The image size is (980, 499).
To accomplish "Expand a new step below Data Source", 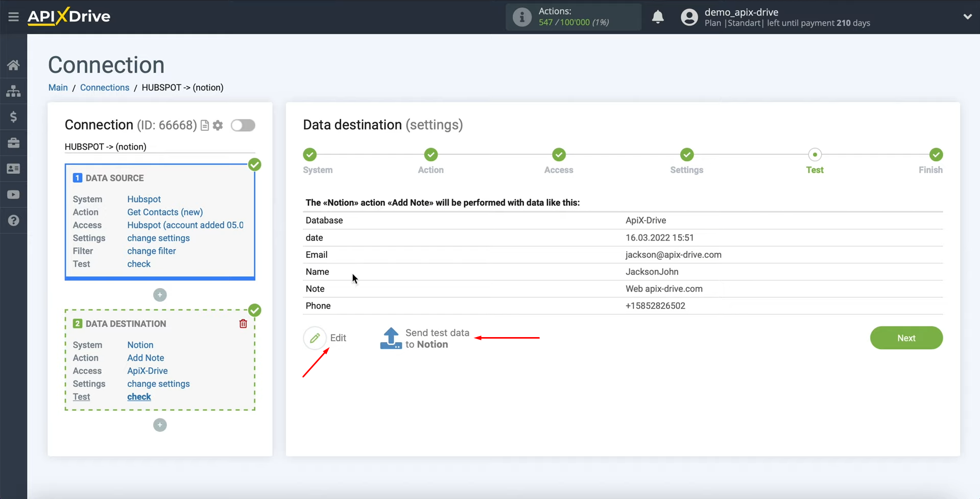I will point(160,295).
